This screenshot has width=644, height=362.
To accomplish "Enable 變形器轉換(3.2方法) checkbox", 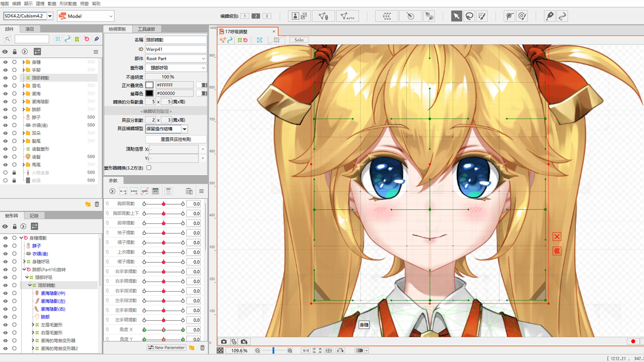I will [x=149, y=168].
